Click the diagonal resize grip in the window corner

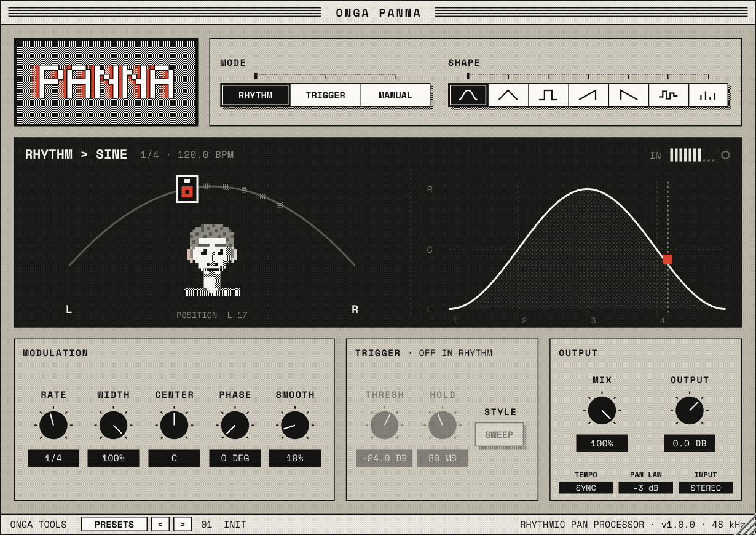click(x=746, y=525)
